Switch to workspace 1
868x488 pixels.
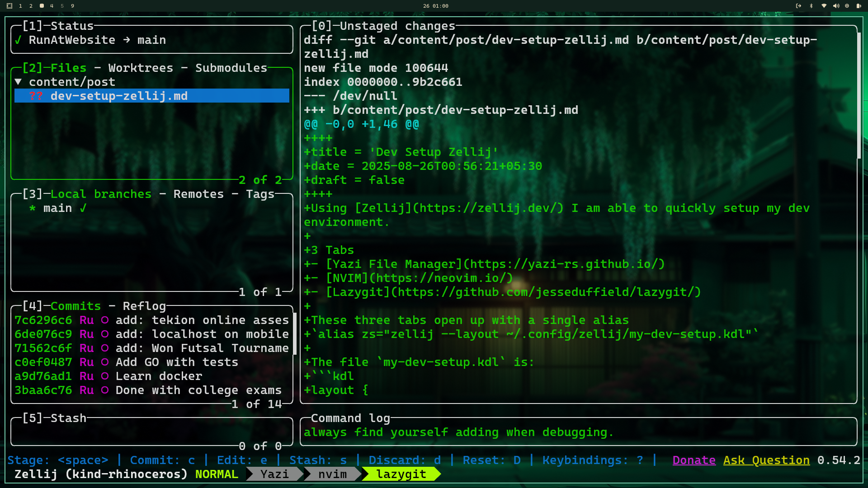pyautogui.click(x=20, y=6)
